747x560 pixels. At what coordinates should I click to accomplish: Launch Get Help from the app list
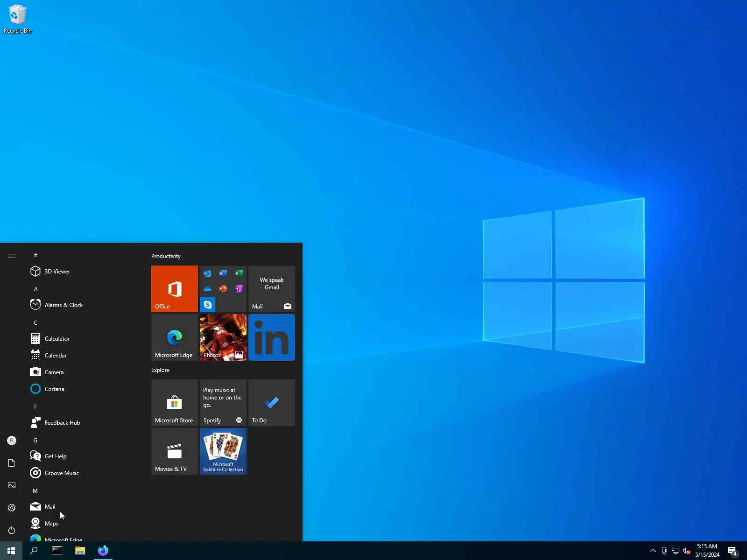pyautogui.click(x=84, y=456)
